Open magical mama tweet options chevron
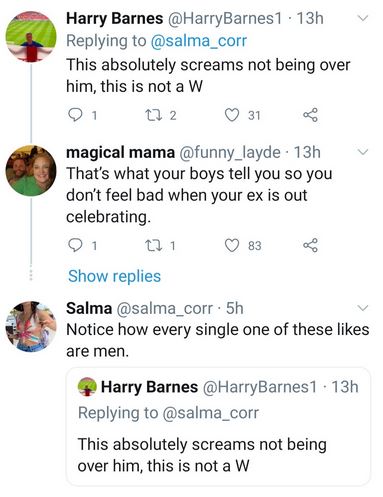This screenshot has width=383, height=497. [363, 152]
